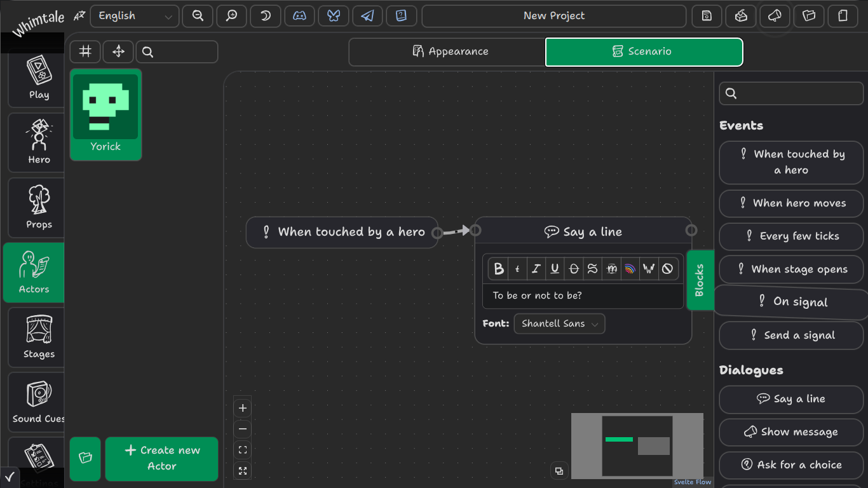
Task: Open the Stages section in sidebar
Action: pyautogui.click(x=36, y=337)
